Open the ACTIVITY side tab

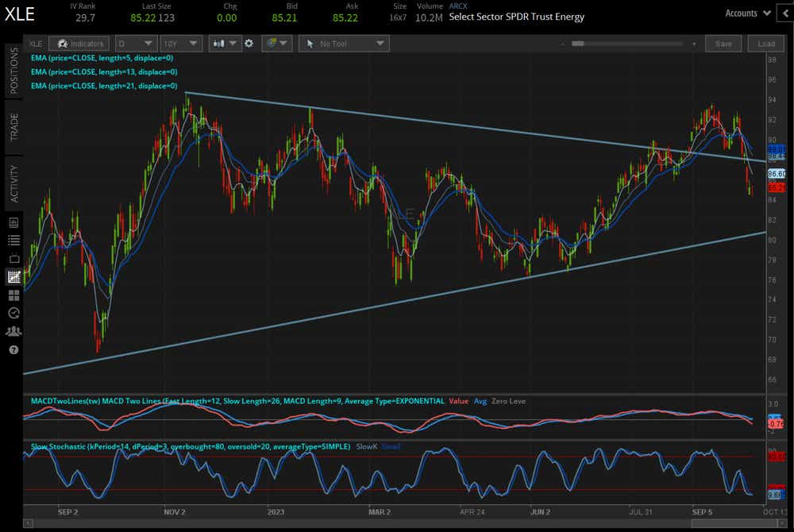13,183
